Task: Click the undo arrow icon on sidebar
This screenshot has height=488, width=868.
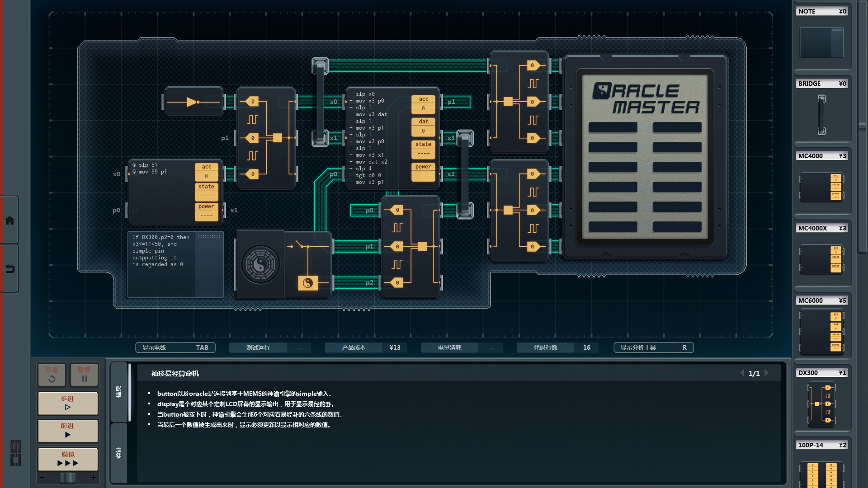Action: [9, 269]
